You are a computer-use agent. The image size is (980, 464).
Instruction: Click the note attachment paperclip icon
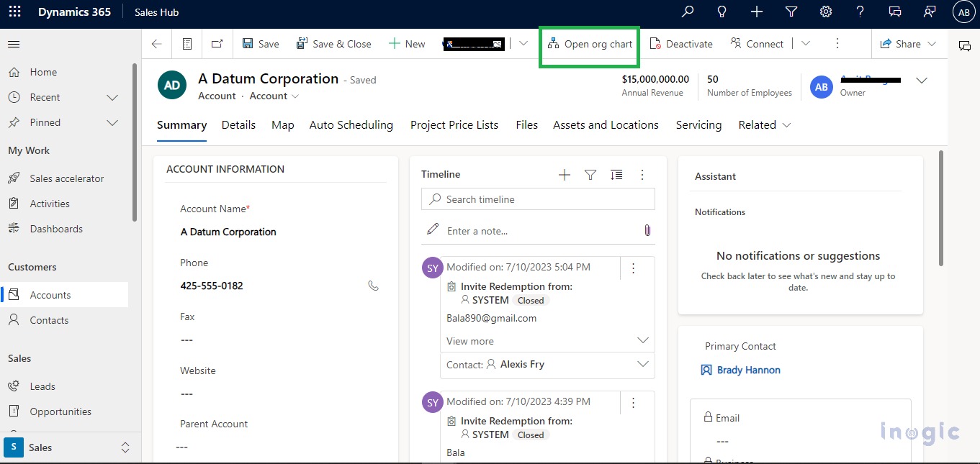point(647,230)
